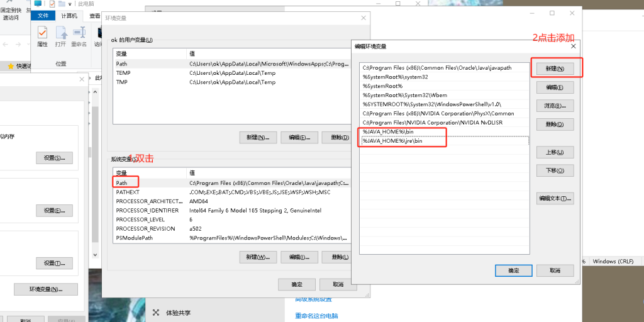Click the Explorer back arrow
This screenshot has width=644, height=322.
[6, 45]
